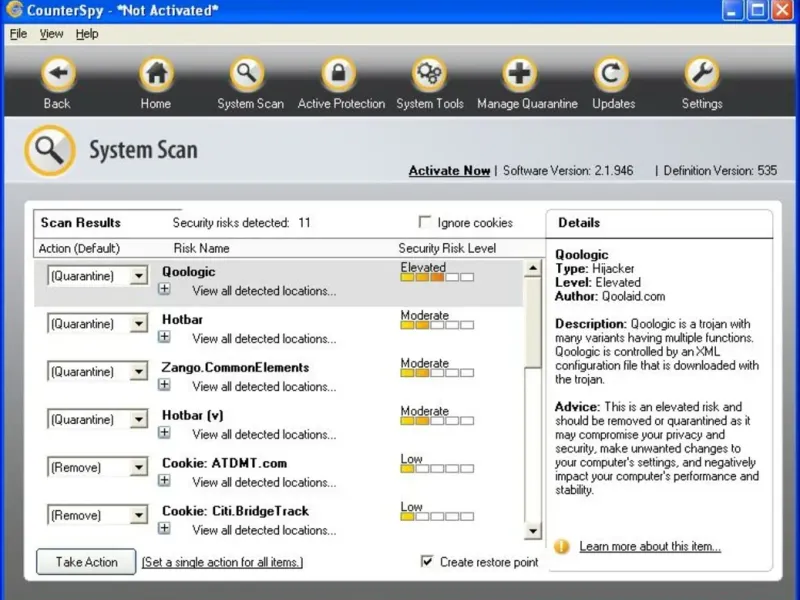The image size is (800, 600).
Task: Open System Tools gears icon
Action: coord(429,74)
